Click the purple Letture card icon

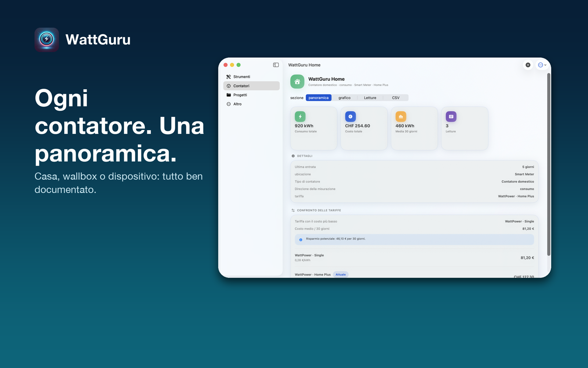451,117
